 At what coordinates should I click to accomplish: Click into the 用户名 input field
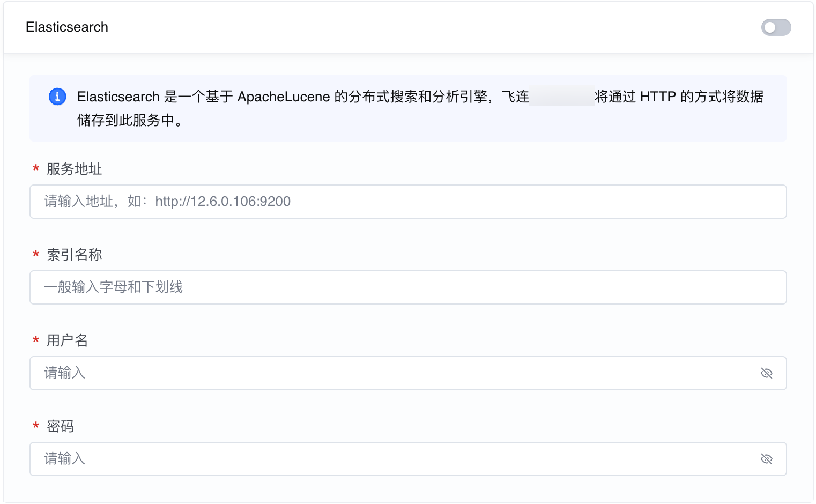pyautogui.click(x=408, y=373)
